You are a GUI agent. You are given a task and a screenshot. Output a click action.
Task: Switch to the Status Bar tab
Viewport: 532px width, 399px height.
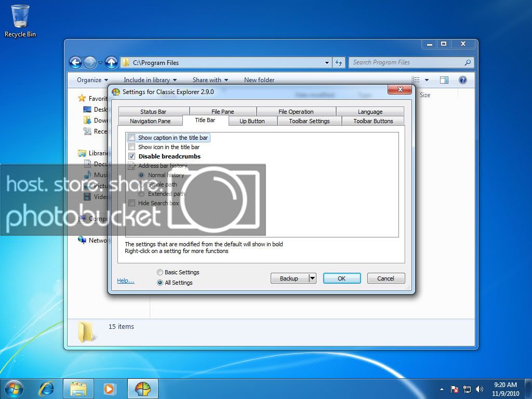click(x=153, y=112)
